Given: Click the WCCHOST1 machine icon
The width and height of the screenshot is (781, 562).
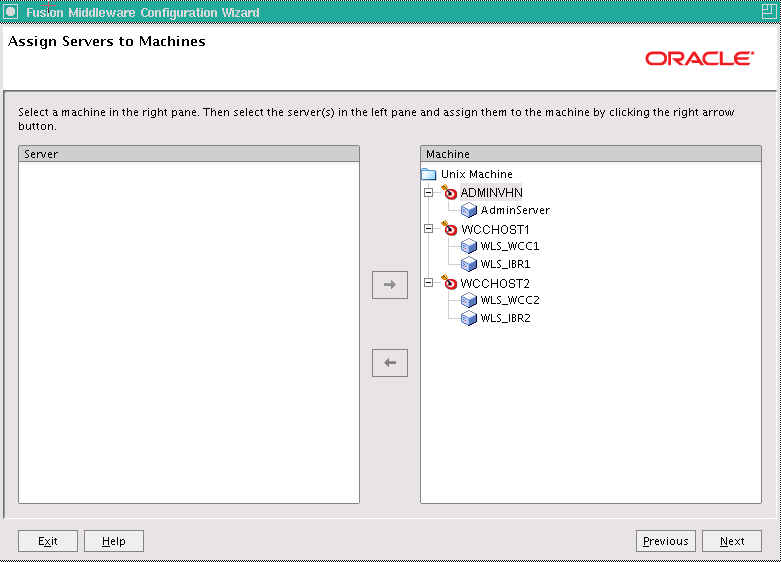Looking at the screenshot, I should [449, 228].
